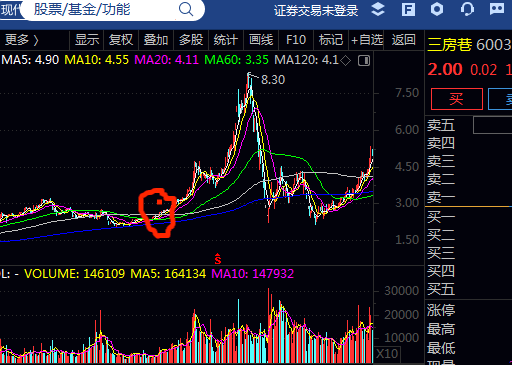The height and width of the screenshot is (365, 512).
Task: Toggle the X10 volume scale
Action: tap(387, 354)
